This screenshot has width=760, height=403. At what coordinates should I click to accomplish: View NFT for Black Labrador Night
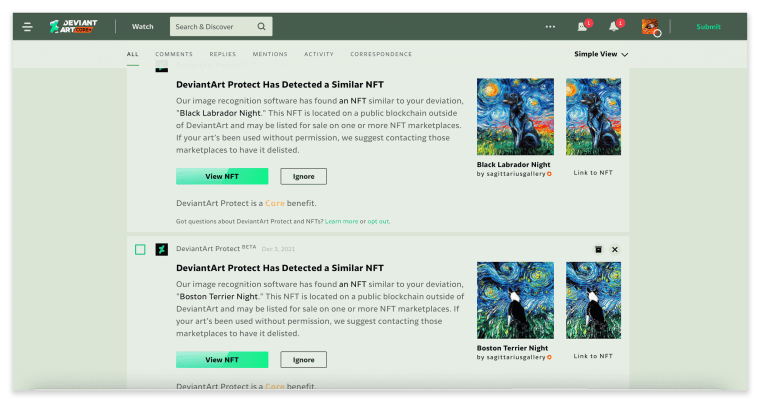point(222,176)
